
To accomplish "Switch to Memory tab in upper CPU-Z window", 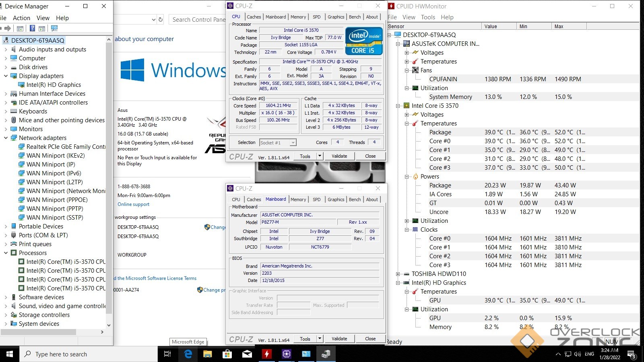I will 298,17.
